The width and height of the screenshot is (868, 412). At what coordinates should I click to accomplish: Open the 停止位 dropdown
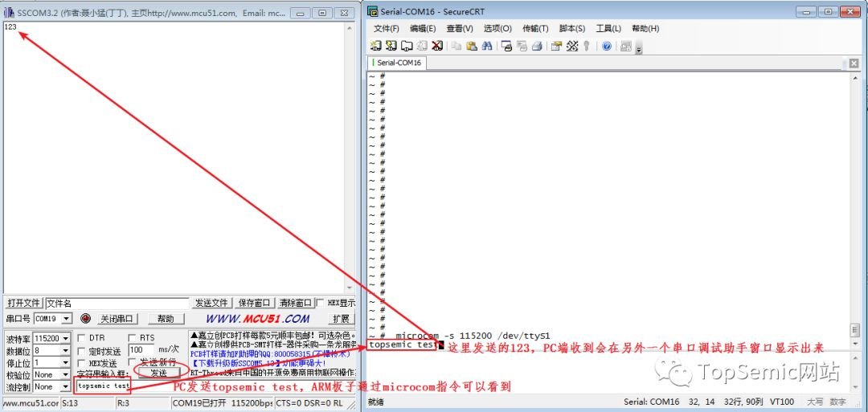tap(66, 363)
